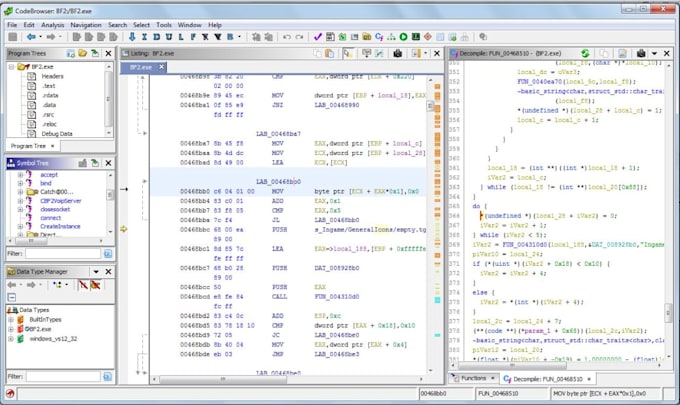The image size is (680, 405).
Task: Expand the bind symbol node
Action: click(x=20, y=183)
